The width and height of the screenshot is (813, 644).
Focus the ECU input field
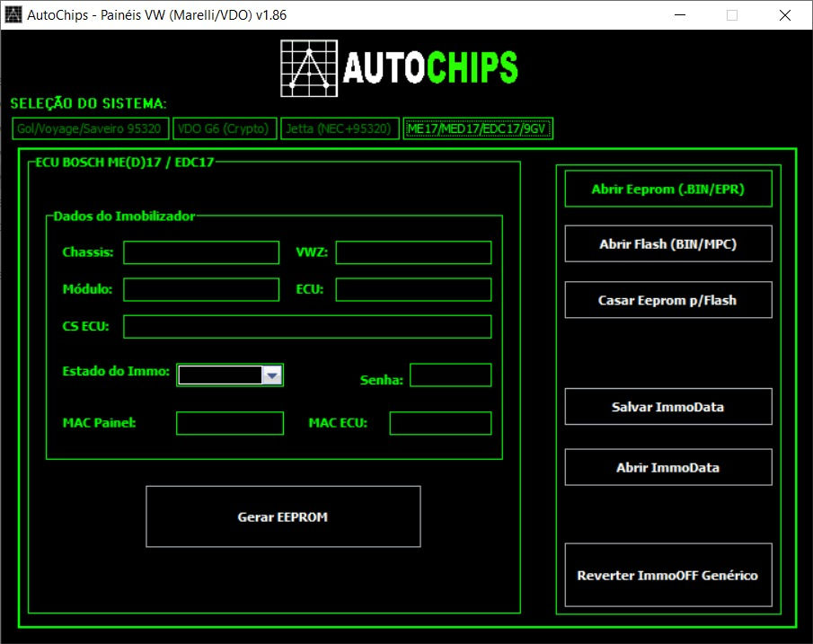(413, 290)
